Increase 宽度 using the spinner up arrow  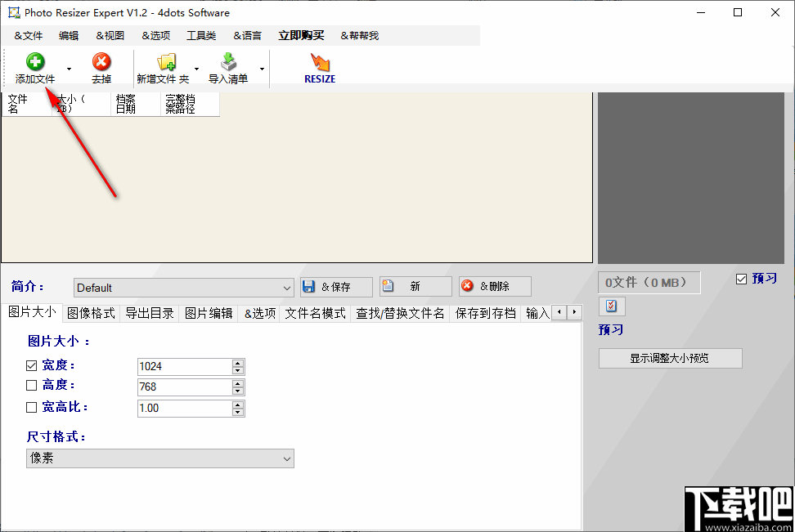click(240, 362)
